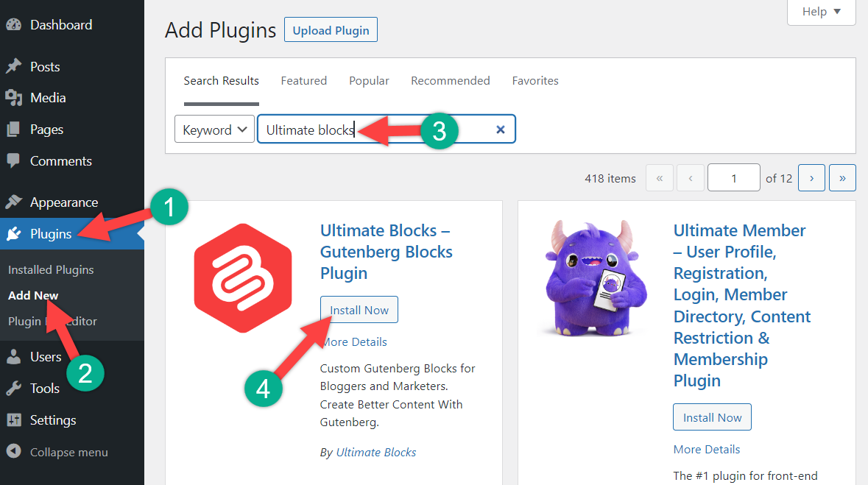Click the 418 items count text
The width and height of the screenshot is (868, 485).
tap(610, 178)
